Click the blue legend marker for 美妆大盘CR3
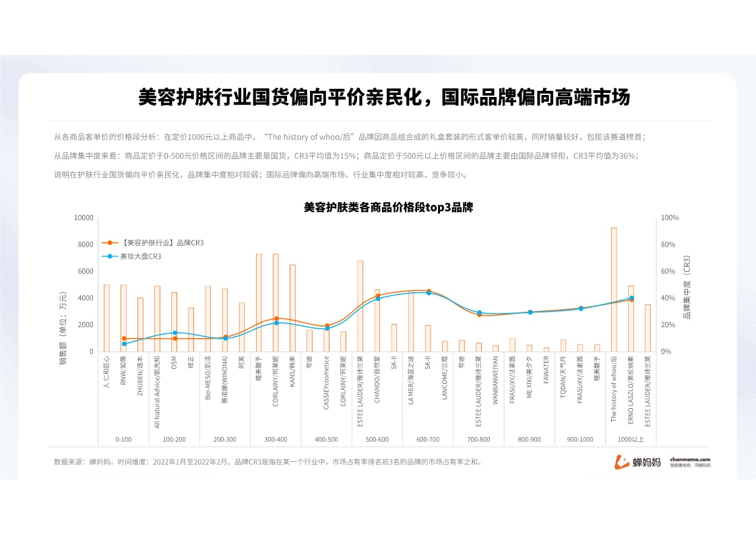Viewport: 756px width, 534px height. pos(111,257)
